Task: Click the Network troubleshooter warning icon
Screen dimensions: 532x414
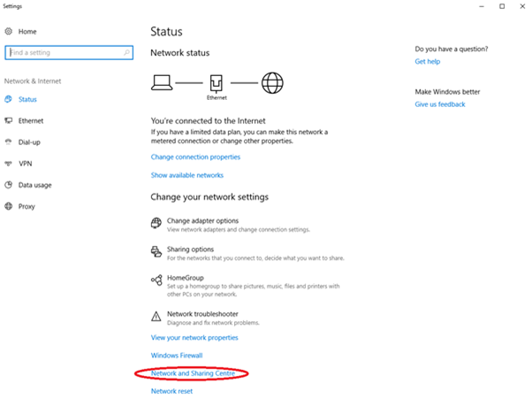Action: 156,316
